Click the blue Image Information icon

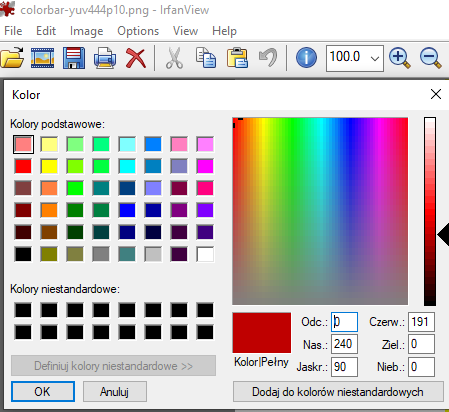tap(306, 58)
